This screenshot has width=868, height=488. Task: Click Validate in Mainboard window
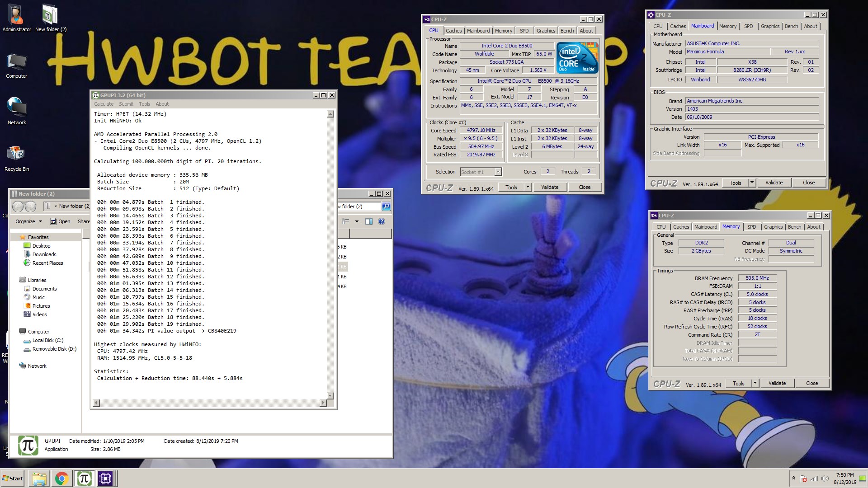point(774,183)
